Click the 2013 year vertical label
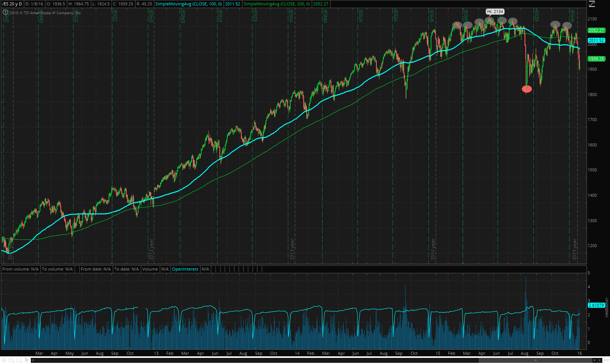The image size is (610, 364). point(292,249)
